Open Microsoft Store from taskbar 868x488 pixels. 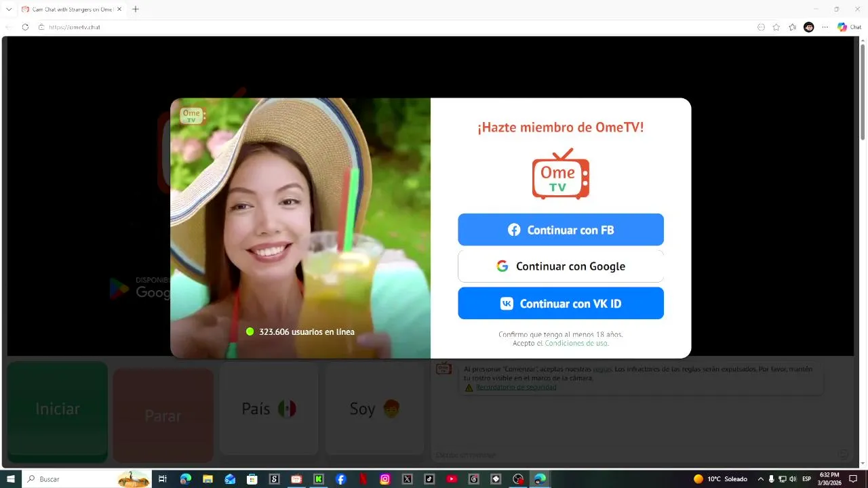pyautogui.click(x=252, y=479)
